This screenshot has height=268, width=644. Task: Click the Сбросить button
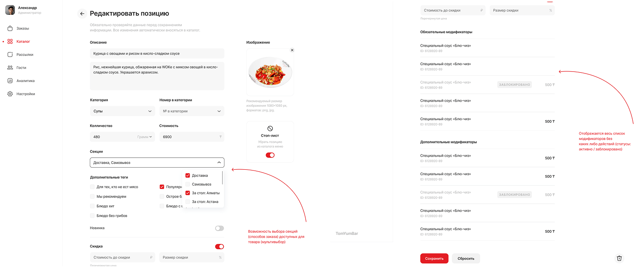coord(466,258)
